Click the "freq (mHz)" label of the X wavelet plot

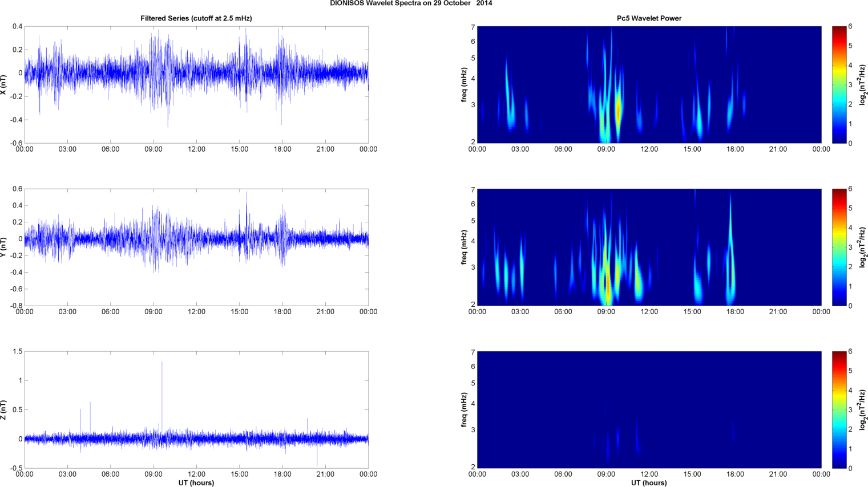464,84
